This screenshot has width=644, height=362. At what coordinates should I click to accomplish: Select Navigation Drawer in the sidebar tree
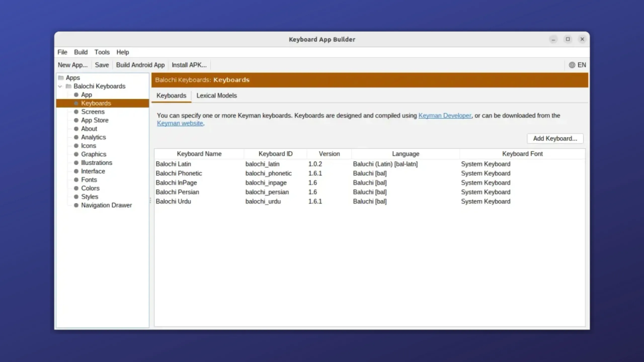tap(106, 205)
